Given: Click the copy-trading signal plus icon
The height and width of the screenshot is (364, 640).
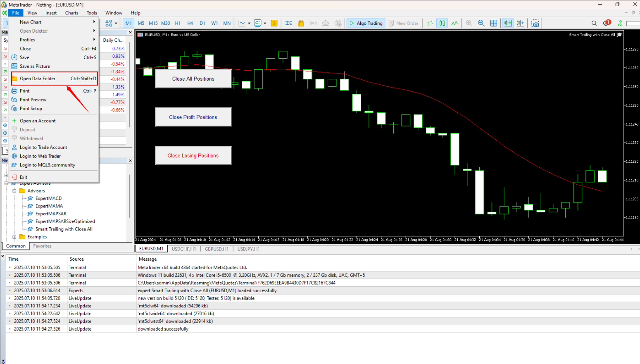Looking at the screenshot, I should point(338,23).
